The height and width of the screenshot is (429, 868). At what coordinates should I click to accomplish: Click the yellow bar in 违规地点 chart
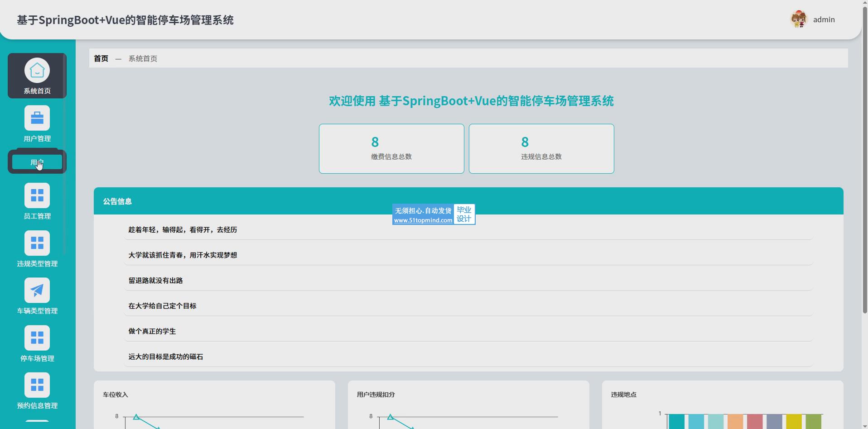coord(794,422)
